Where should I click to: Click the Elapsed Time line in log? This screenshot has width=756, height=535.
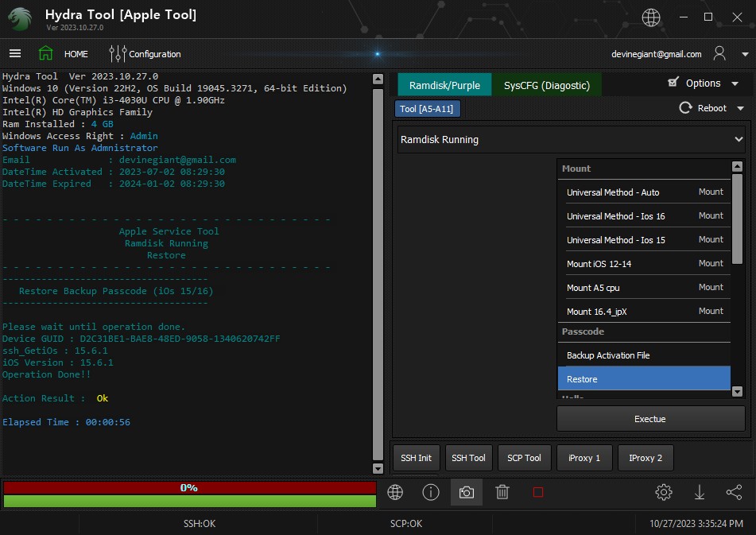point(66,422)
